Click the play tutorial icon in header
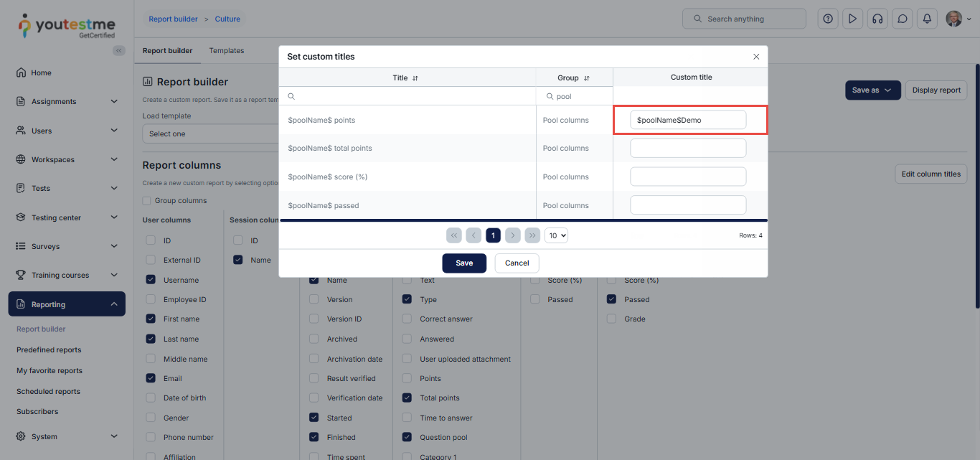The image size is (980, 460). click(852, 19)
